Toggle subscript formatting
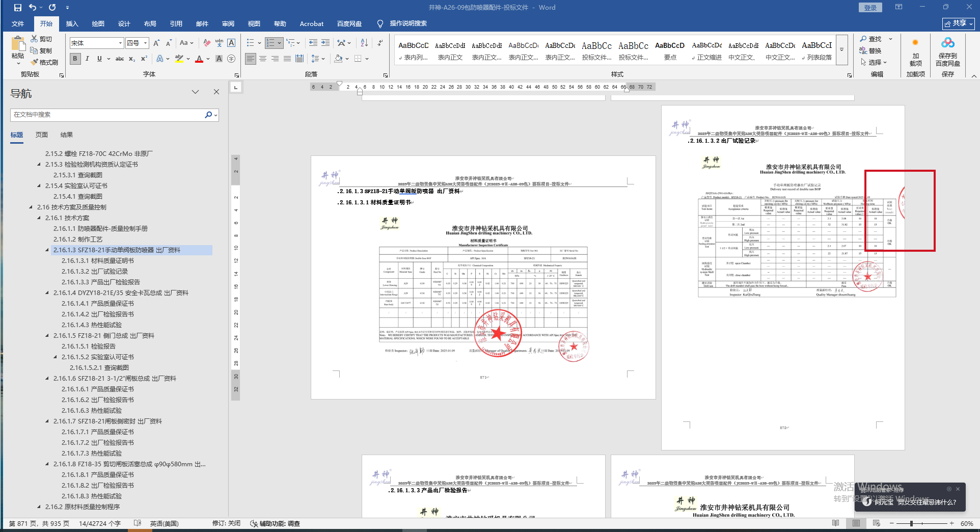This screenshot has width=980, height=532. pyautogui.click(x=132, y=59)
